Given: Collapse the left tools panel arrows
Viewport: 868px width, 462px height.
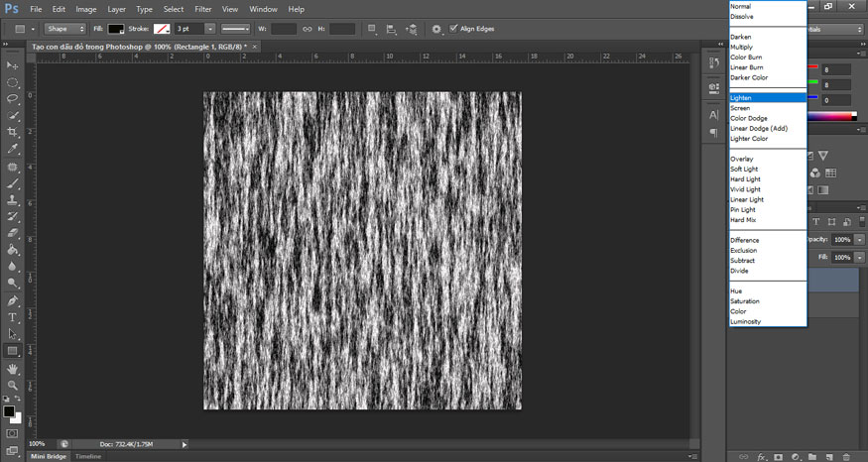Looking at the screenshot, I should 6,45.
